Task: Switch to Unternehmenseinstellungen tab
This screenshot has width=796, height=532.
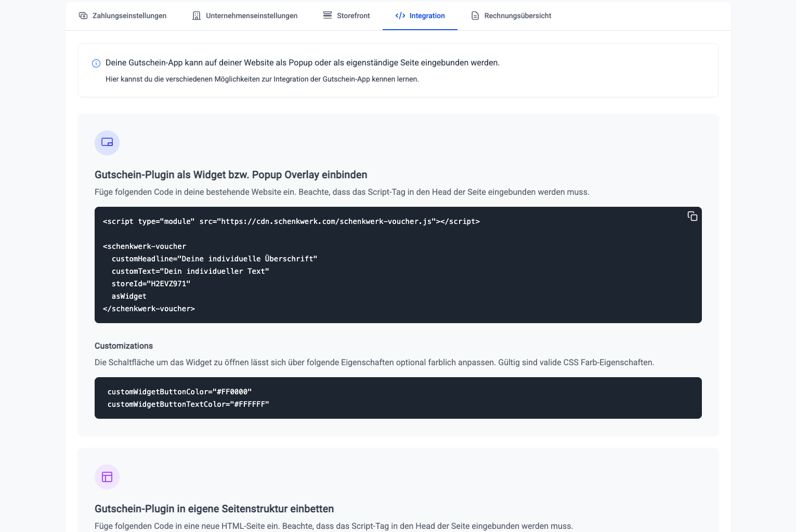Action: (245, 16)
